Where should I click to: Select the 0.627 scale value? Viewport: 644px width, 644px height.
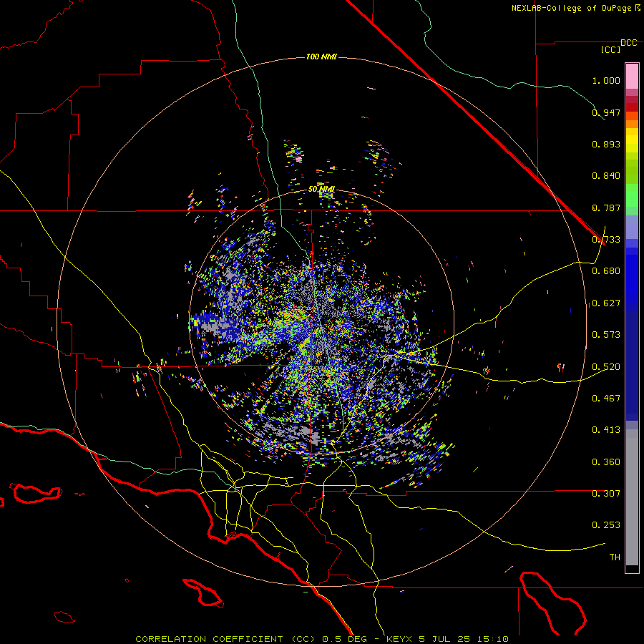point(606,303)
